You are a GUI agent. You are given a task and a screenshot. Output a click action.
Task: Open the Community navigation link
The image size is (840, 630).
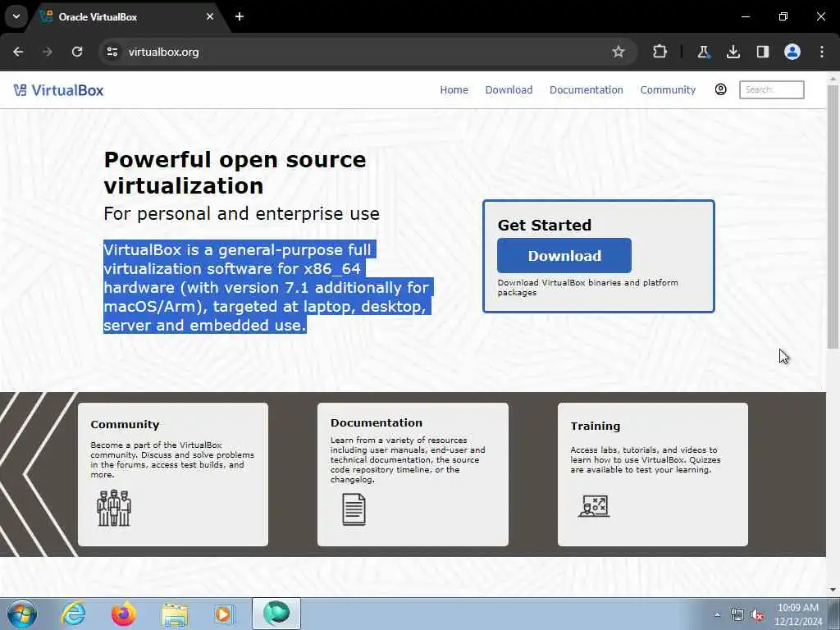coord(668,90)
